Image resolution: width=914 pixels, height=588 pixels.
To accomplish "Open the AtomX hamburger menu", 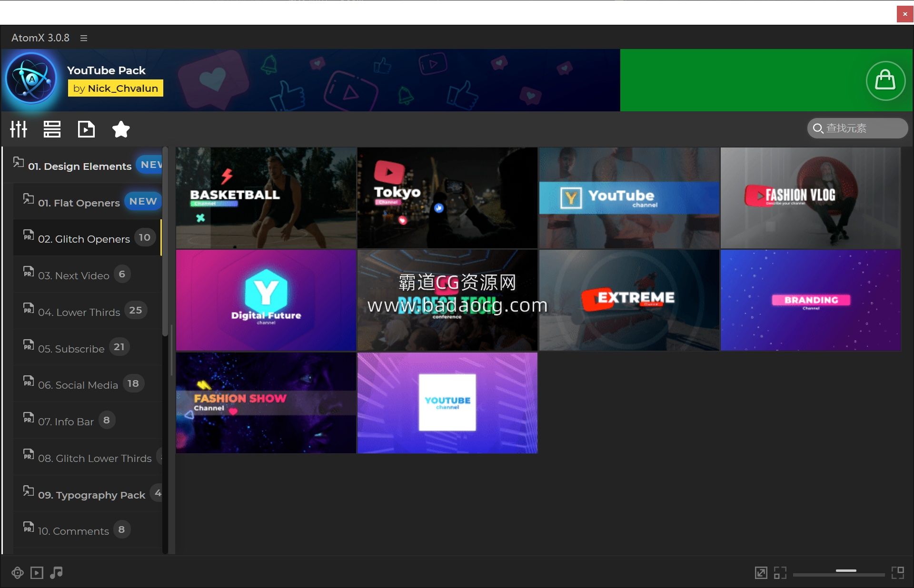I will pyautogui.click(x=84, y=38).
